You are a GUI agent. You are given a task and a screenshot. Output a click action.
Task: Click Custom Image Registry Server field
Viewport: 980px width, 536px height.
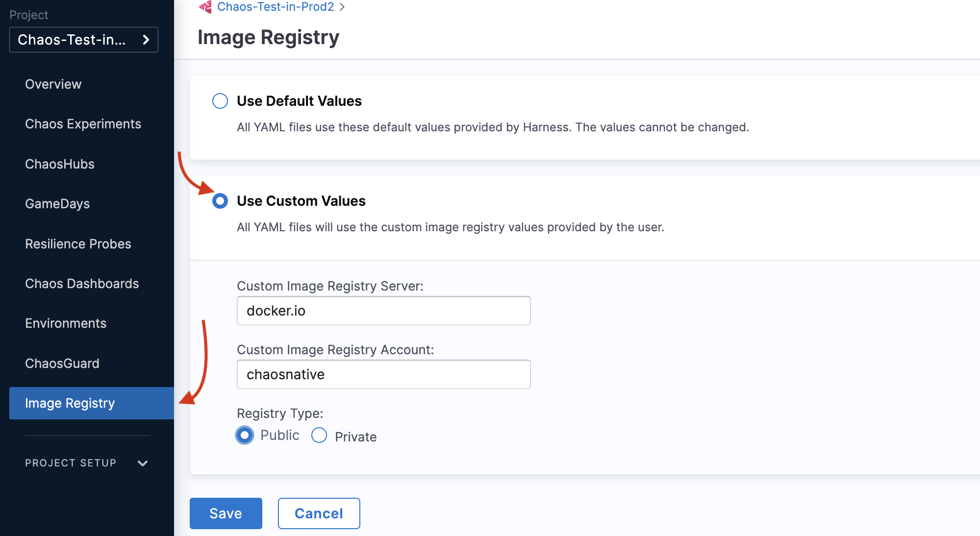[383, 311]
